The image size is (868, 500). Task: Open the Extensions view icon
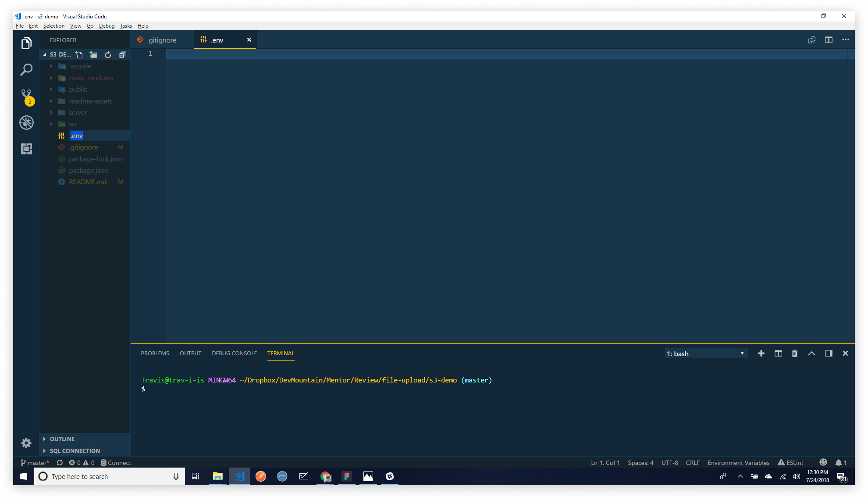(x=26, y=149)
